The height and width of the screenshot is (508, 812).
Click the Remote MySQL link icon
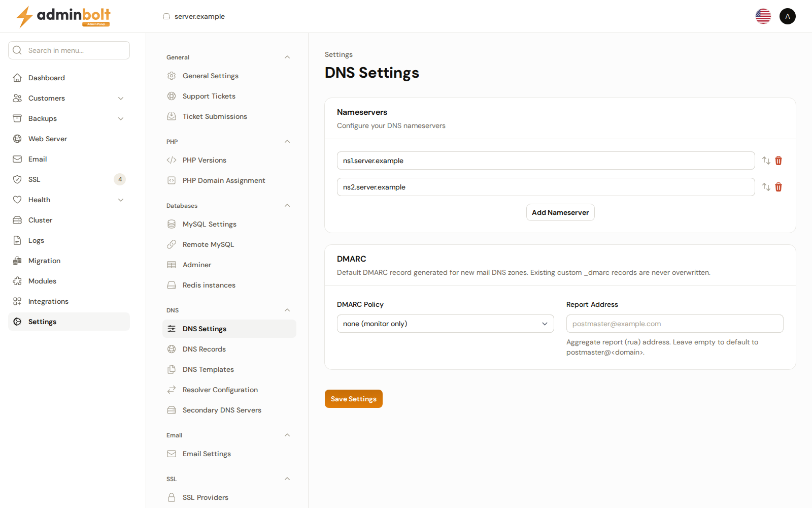(x=172, y=244)
